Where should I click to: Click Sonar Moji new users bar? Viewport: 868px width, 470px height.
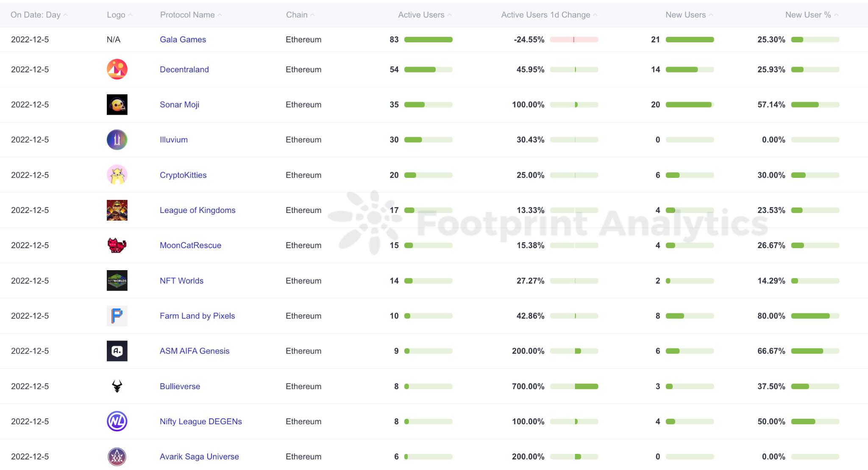click(690, 105)
